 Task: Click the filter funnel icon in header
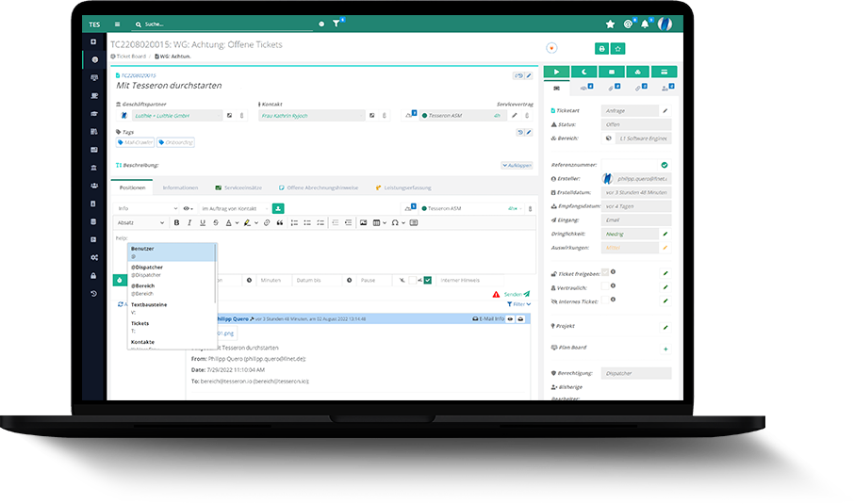pos(337,24)
